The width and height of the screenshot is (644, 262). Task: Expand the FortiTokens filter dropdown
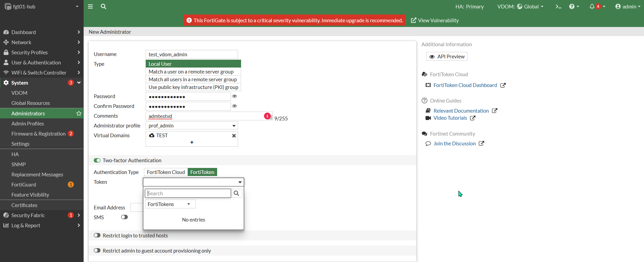[x=170, y=204]
